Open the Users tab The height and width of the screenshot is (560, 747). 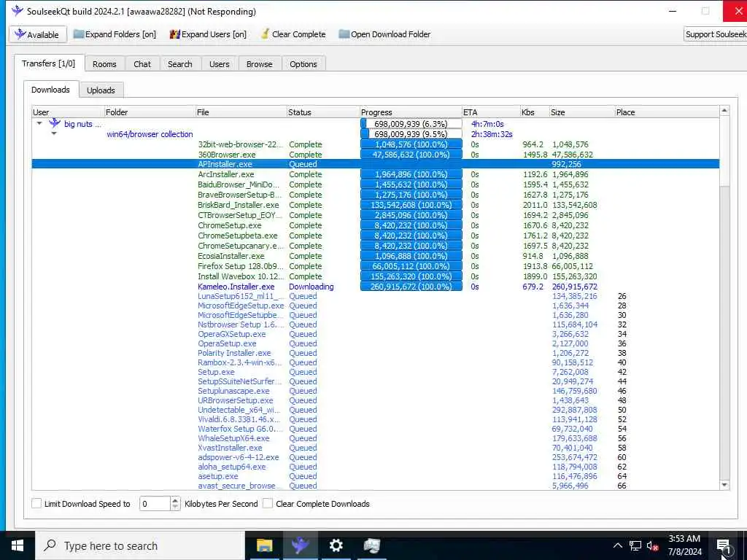click(219, 64)
